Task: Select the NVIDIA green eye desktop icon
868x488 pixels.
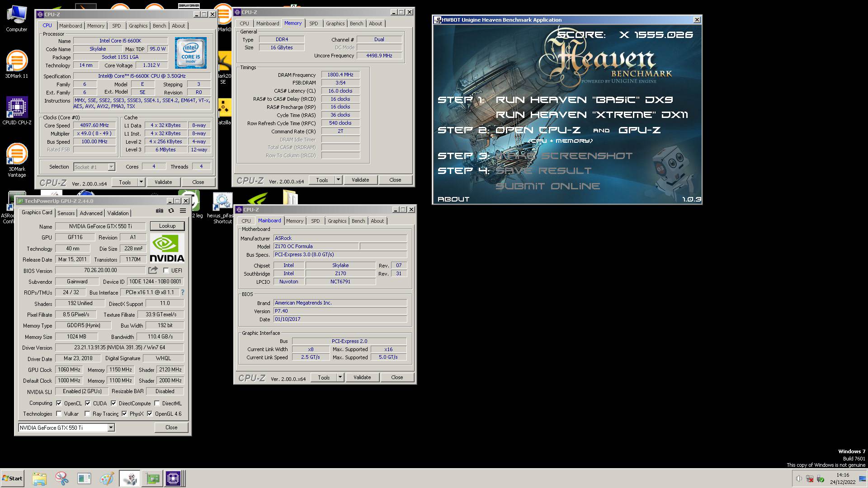Action: point(257,199)
